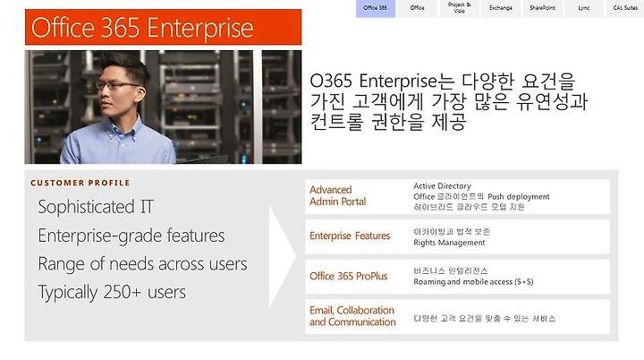The height and width of the screenshot is (360, 644).
Task: Click the Active Directory text line
Action: point(443,186)
